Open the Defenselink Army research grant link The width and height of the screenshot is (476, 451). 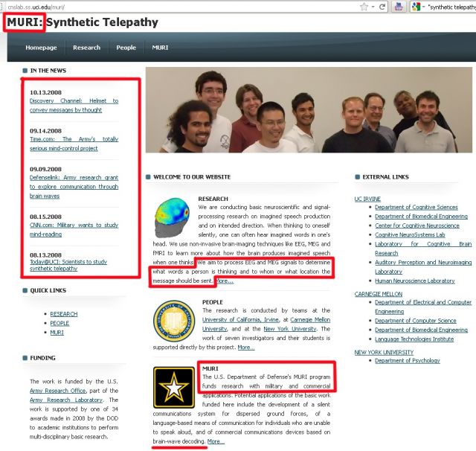74,187
